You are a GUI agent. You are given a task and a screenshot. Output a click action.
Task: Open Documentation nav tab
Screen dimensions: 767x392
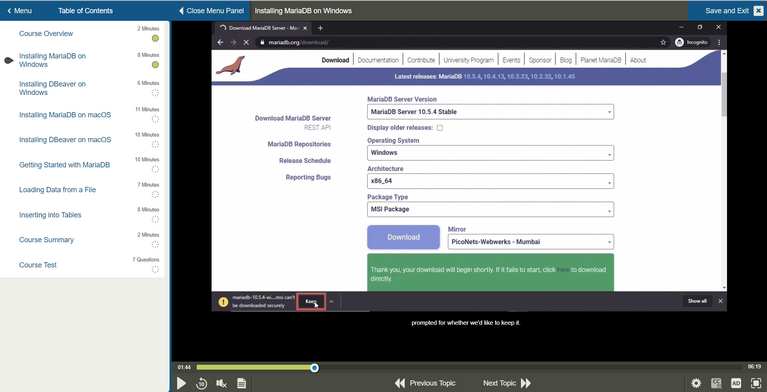click(378, 60)
